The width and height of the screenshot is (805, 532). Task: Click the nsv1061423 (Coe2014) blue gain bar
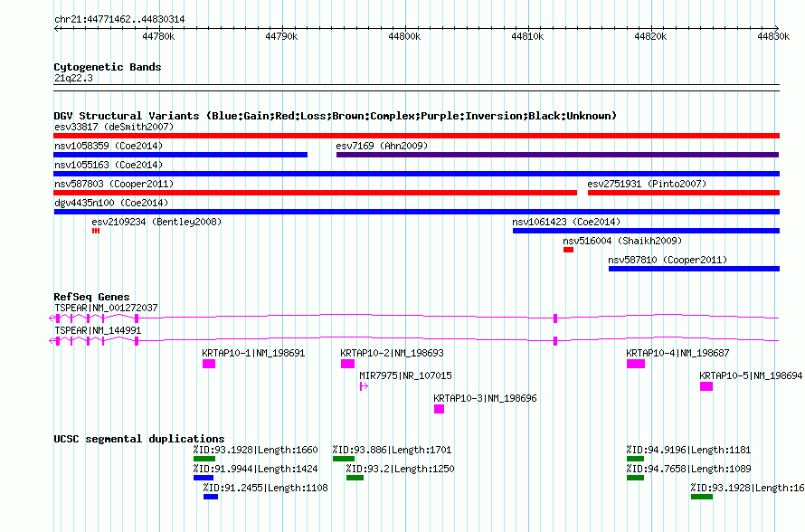(x=646, y=231)
